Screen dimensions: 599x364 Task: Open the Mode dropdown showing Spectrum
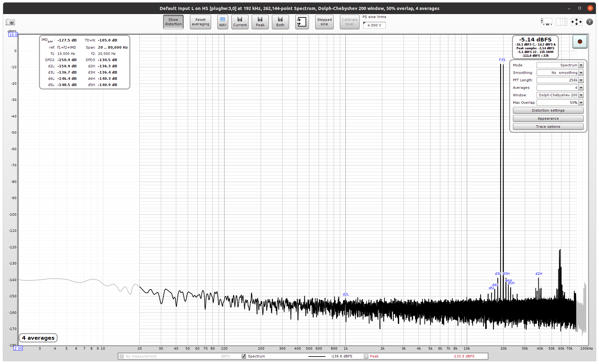(x=560, y=65)
